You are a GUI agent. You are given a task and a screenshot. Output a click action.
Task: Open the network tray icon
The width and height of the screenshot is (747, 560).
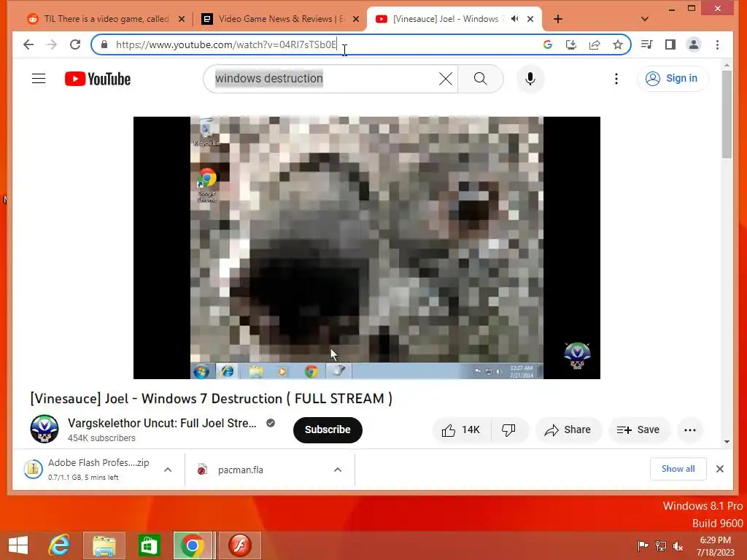click(661, 546)
